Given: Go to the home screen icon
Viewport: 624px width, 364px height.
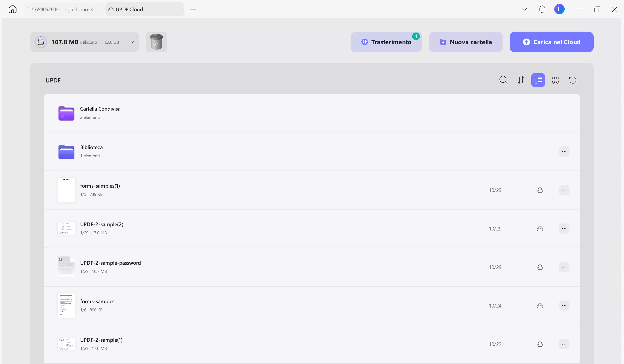Looking at the screenshot, I should pos(12,9).
